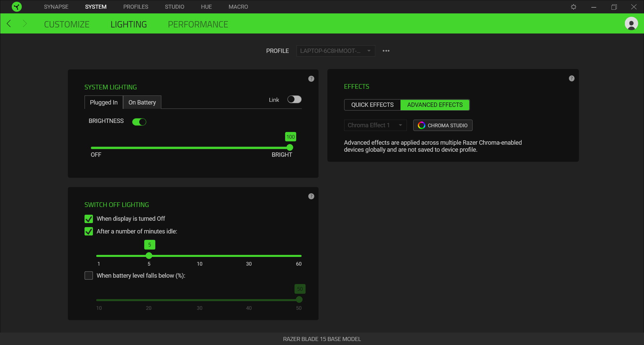
Task: Switch to the Lighting tab
Action: coord(129,24)
